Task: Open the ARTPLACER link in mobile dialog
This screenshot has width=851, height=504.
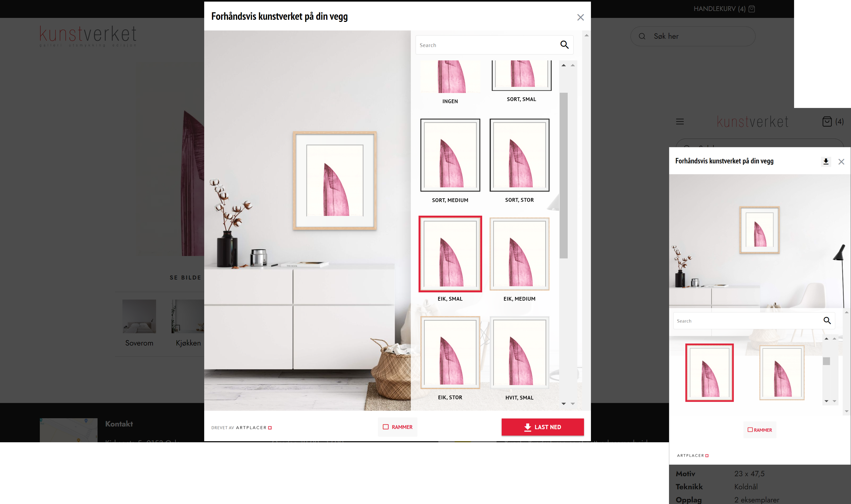Action: pos(693,455)
